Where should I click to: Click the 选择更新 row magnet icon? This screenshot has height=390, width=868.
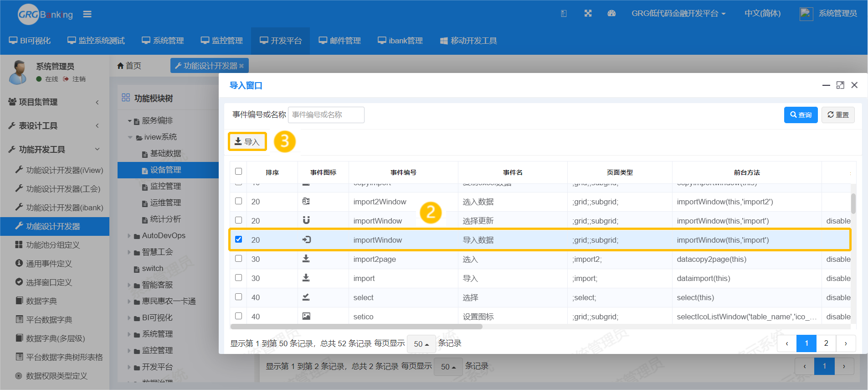point(306,220)
